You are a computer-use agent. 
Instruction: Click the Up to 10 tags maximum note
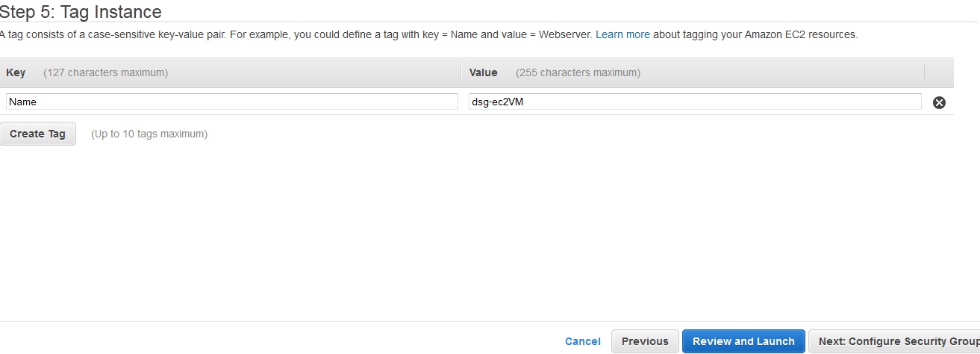149,134
